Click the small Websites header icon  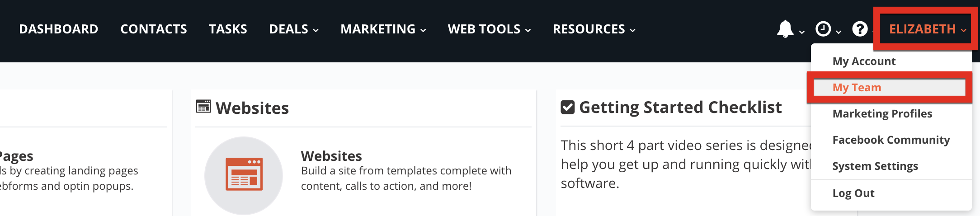tap(203, 107)
